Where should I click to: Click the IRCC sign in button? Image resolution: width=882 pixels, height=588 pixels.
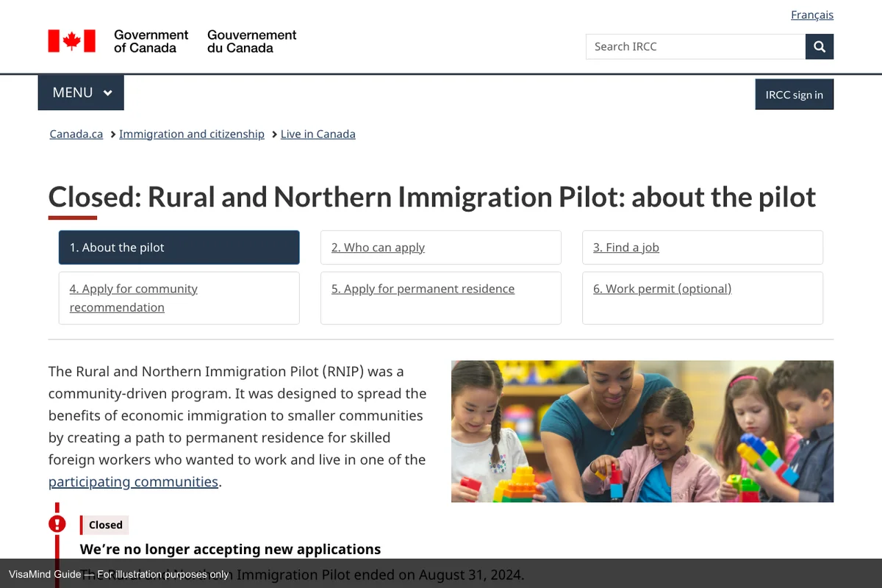point(794,95)
